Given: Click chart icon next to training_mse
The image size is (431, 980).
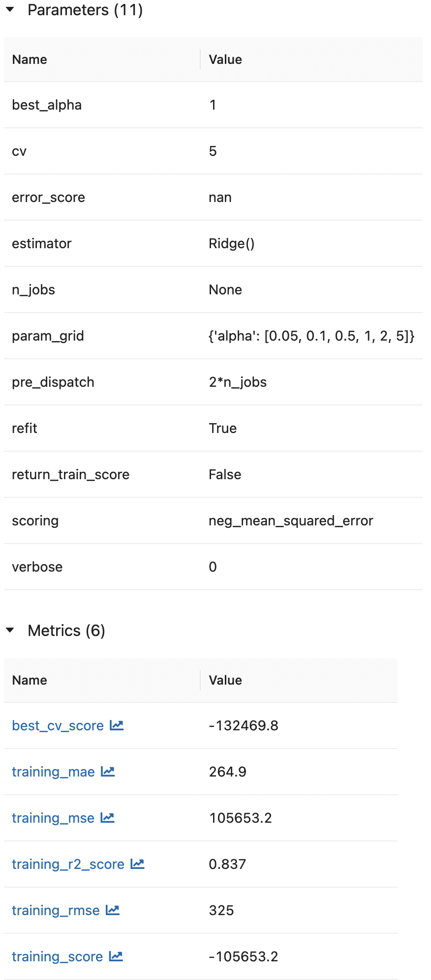Looking at the screenshot, I should (107, 818).
